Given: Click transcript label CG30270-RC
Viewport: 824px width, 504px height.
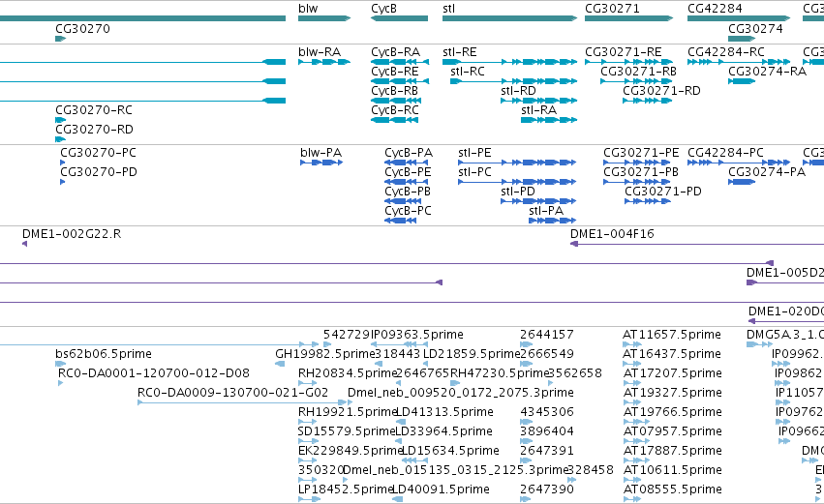Looking at the screenshot, I should point(94,110).
